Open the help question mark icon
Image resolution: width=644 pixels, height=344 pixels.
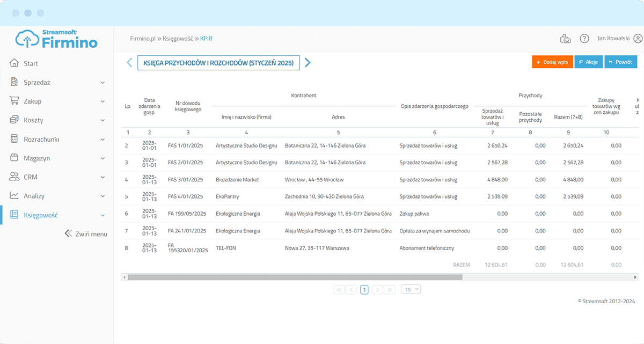[x=584, y=39]
